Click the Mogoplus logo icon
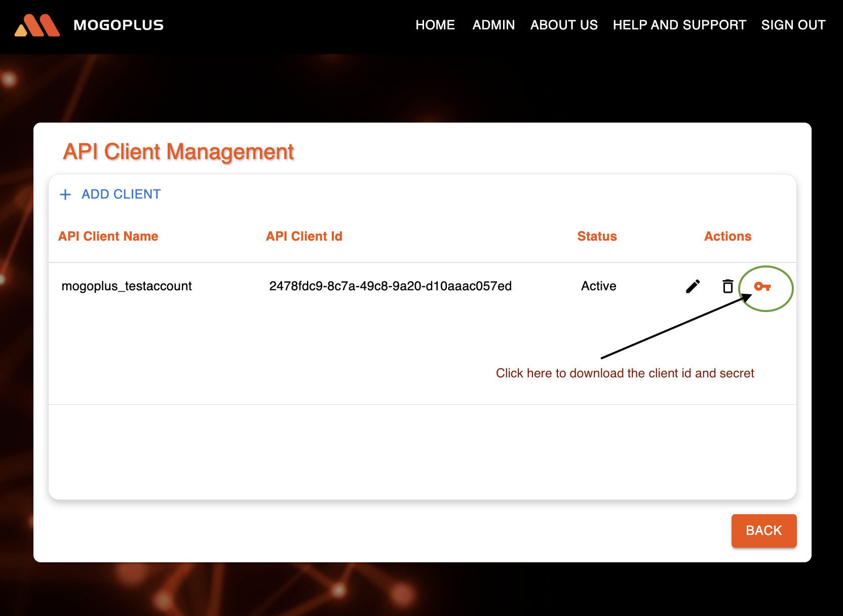 coord(37,25)
